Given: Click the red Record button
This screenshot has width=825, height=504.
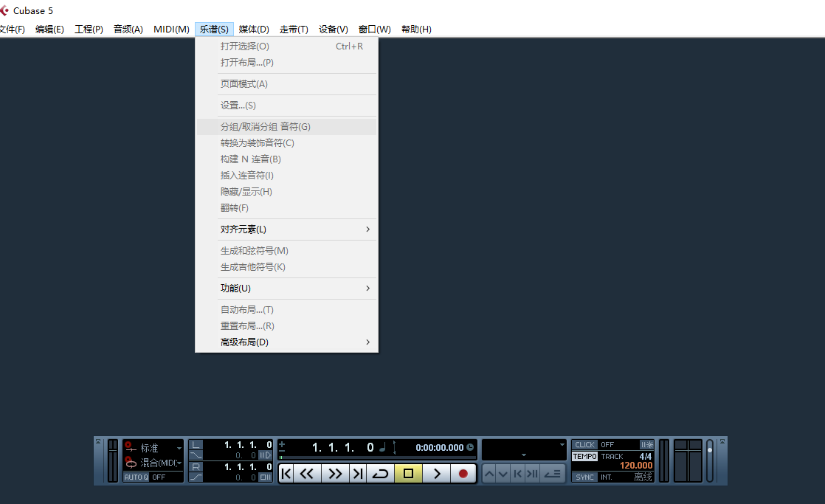Looking at the screenshot, I should pyautogui.click(x=463, y=474).
